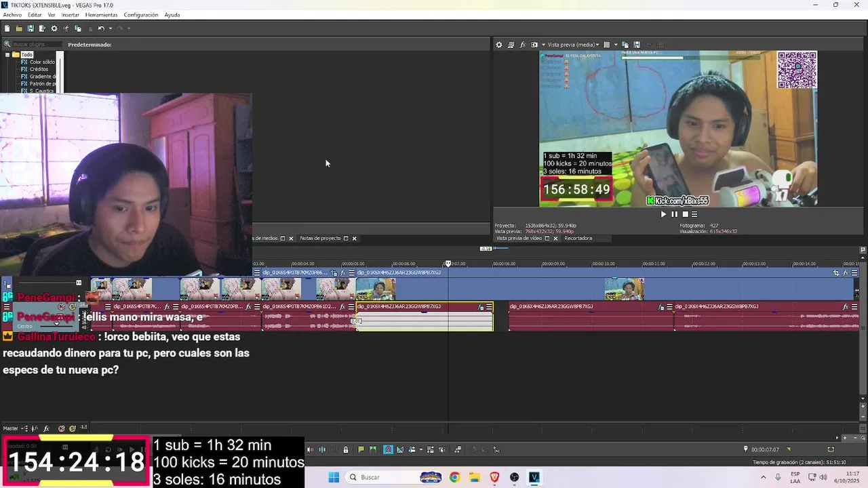
Task: Switch to Notas de proyecto tab
Action: [320, 239]
